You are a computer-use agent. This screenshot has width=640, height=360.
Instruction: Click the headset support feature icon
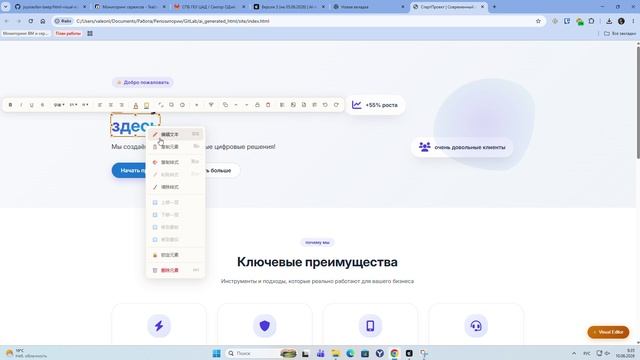click(x=476, y=326)
